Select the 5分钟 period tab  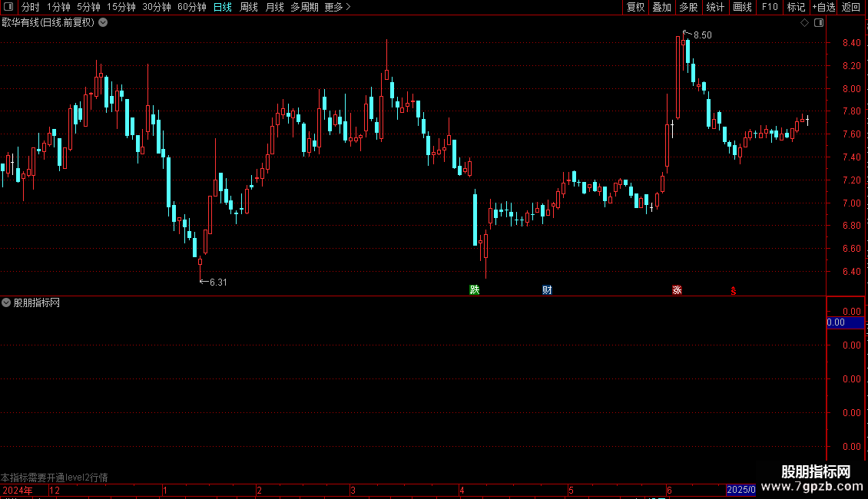tap(88, 7)
